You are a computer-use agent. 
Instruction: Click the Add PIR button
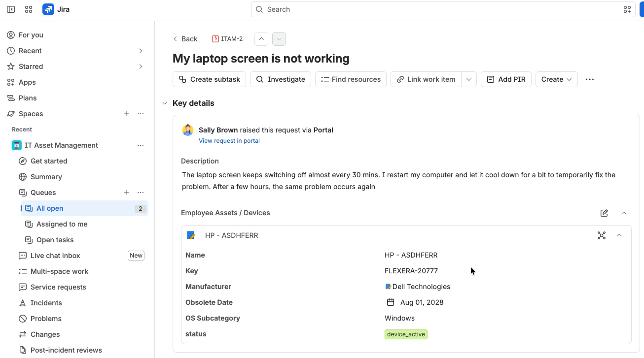pos(506,79)
